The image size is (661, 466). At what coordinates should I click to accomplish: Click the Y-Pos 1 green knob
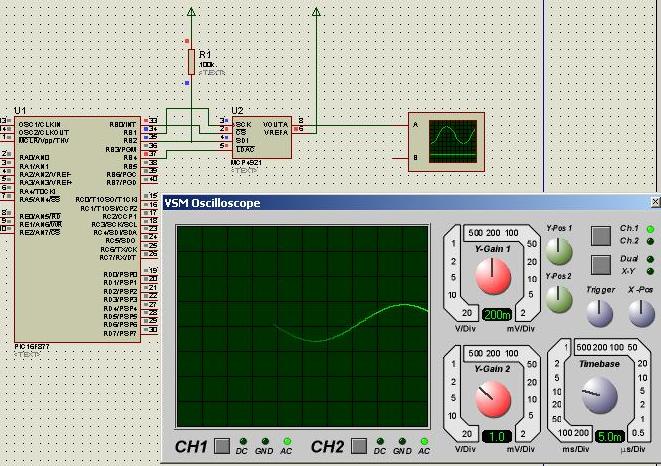tap(559, 251)
